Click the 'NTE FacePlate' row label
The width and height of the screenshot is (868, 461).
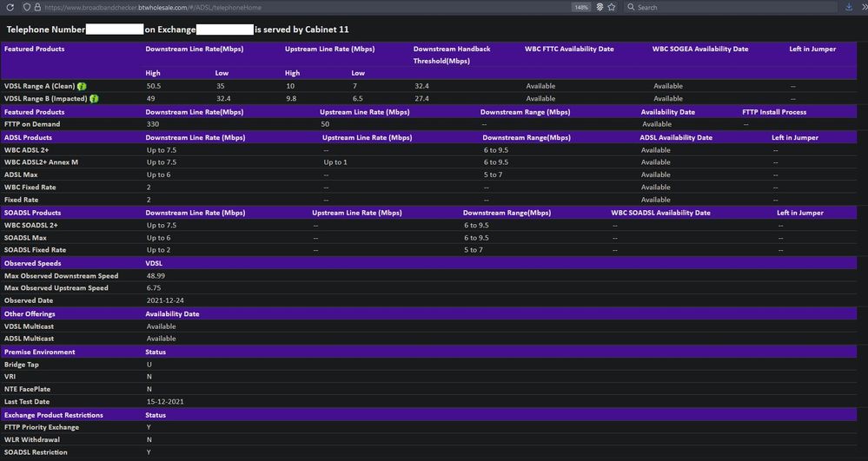pyautogui.click(x=27, y=389)
